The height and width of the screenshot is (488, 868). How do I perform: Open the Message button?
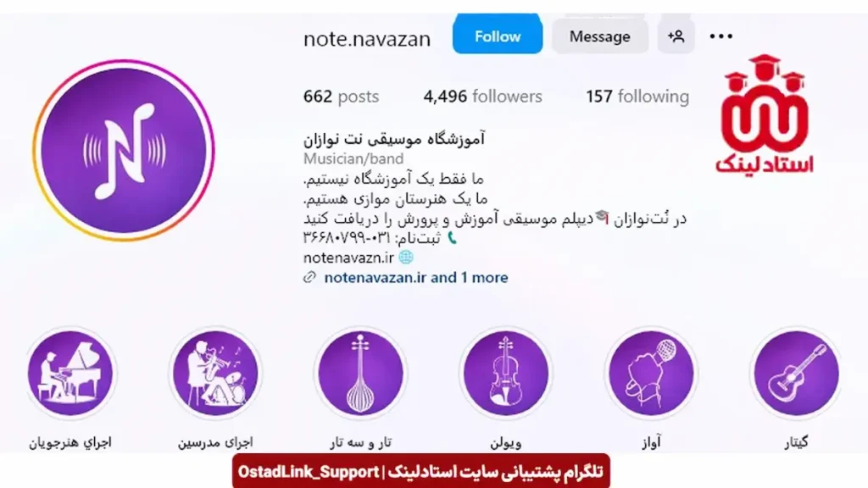pyautogui.click(x=599, y=36)
